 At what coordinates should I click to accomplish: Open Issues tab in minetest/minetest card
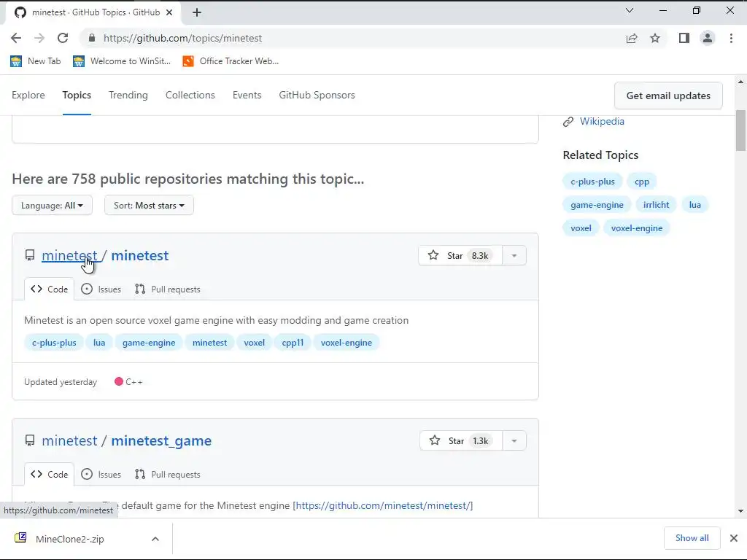coord(101,289)
